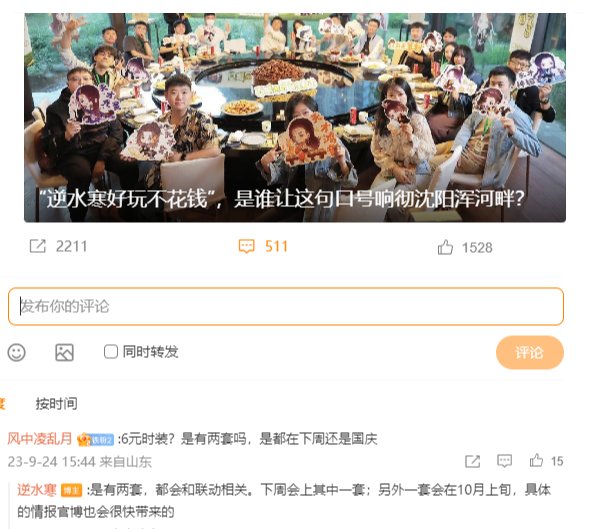590x529 pixels.
Task: Click the 2211 repost count
Action: (x=71, y=246)
